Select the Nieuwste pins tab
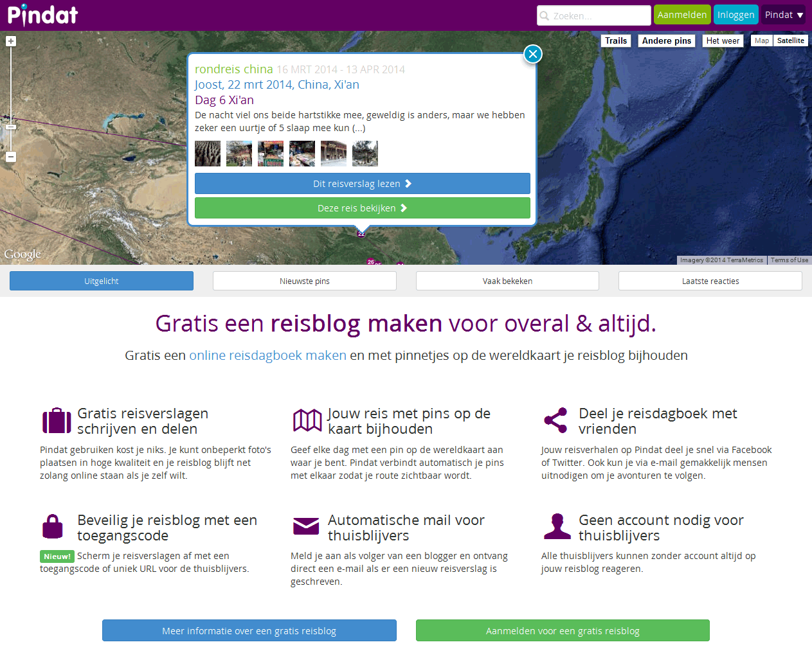 [x=305, y=281]
